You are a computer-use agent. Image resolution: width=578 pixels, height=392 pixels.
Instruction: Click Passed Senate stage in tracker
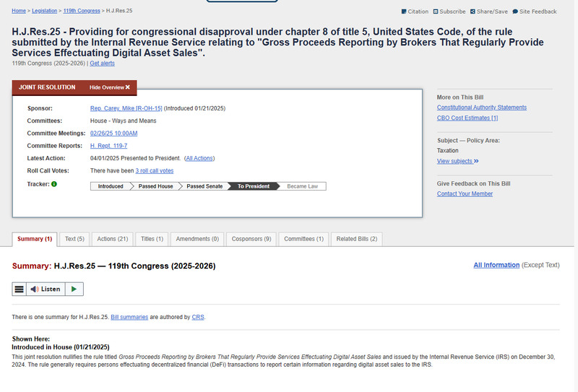(204, 186)
